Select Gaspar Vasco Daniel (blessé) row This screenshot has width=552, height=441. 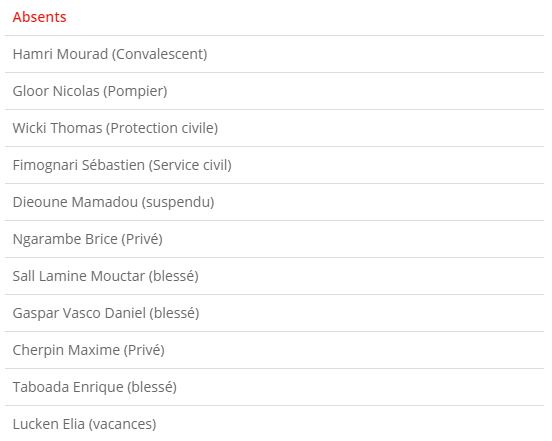(x=274, y=313)
